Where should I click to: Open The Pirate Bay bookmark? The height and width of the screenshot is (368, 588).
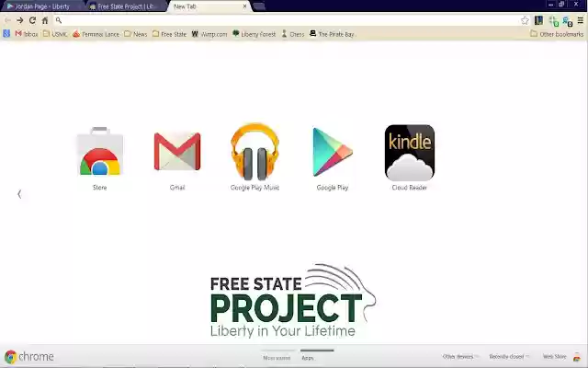pyautogui.click(x=332, y=34)
